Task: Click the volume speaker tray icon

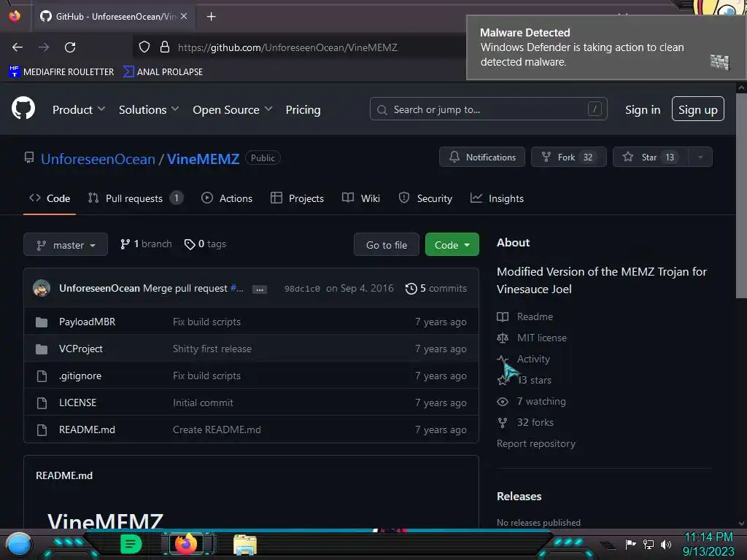Action: coord(666,544)
